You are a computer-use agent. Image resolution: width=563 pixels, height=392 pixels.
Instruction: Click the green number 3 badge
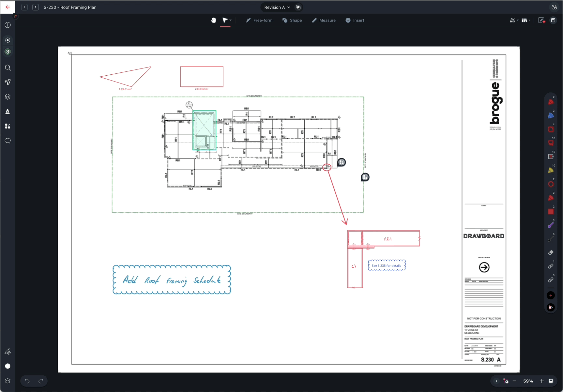pyautogui.click(x=8, y=52)
